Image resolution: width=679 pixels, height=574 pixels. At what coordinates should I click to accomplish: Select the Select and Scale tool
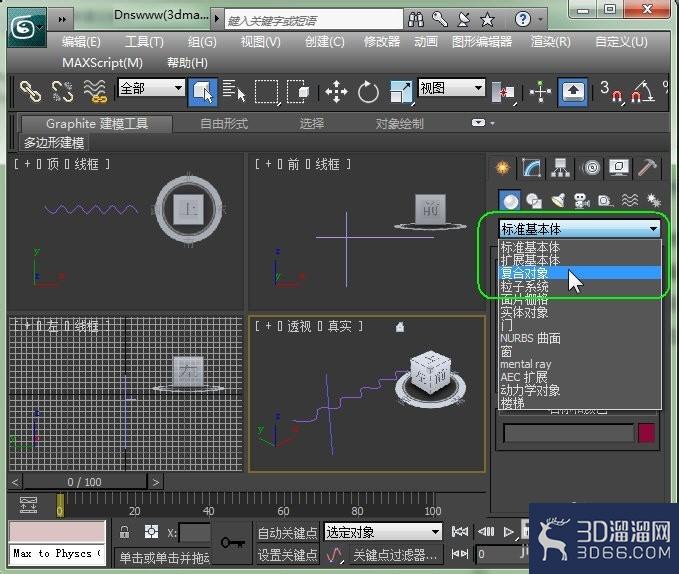tap(401, 92)
